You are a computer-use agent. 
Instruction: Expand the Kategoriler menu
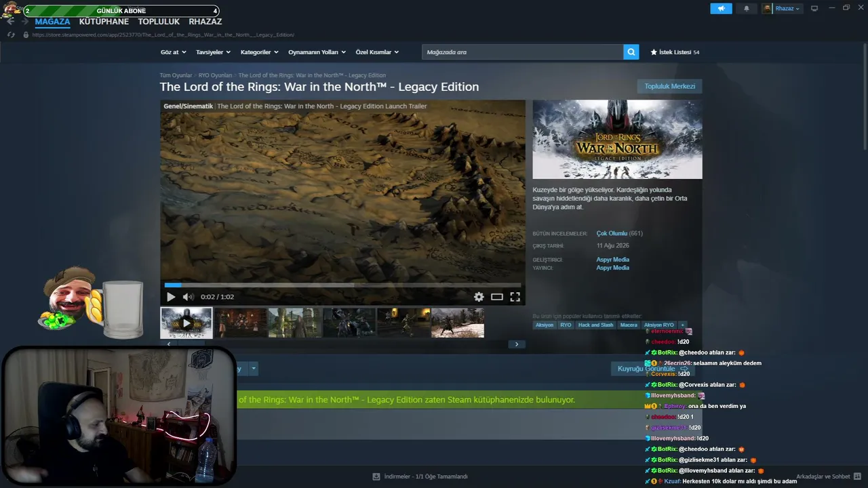point(260,52)
